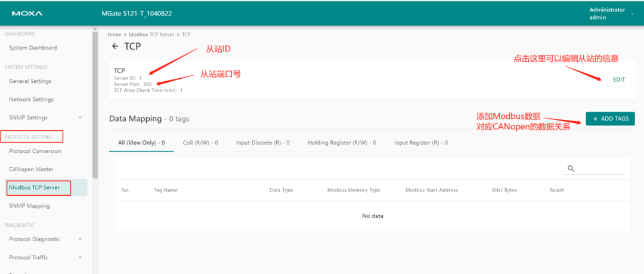Screen dimensions: 644x274
Task: Expand Protocol Traffic submenu
Action: pyautogui.click(x=80, y=257)
